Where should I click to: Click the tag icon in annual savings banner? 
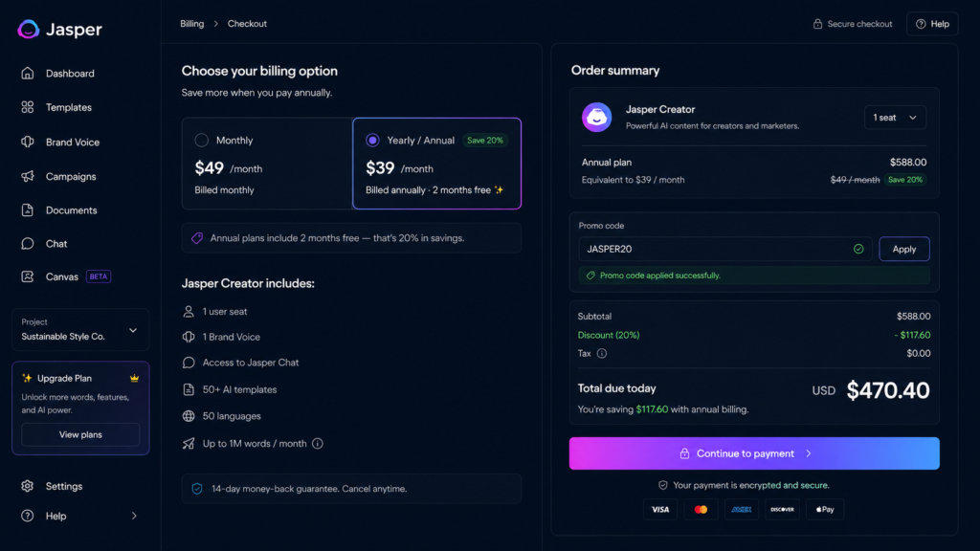(x=197, y=238)
